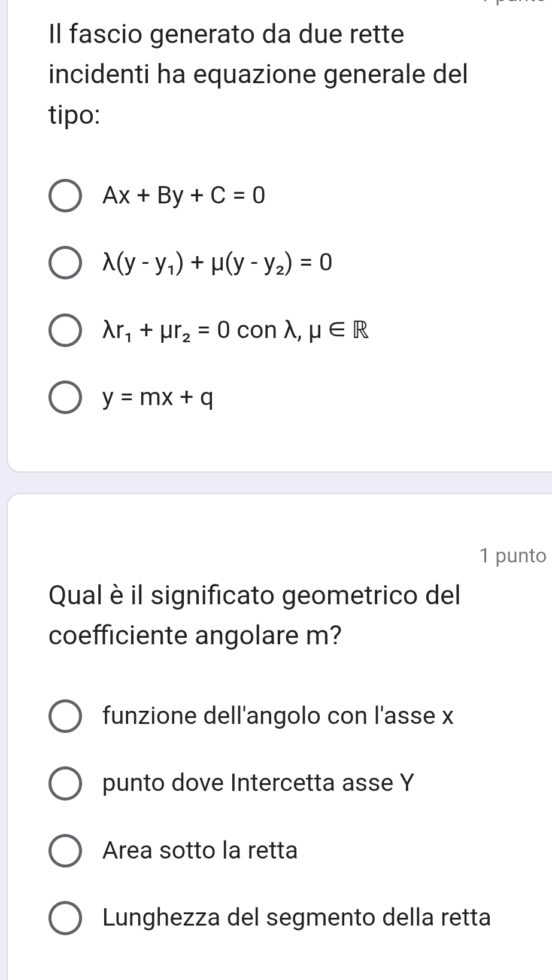
Task: Click the answer text Ax + By + C = 0
Action: click(x=183, y=196)
